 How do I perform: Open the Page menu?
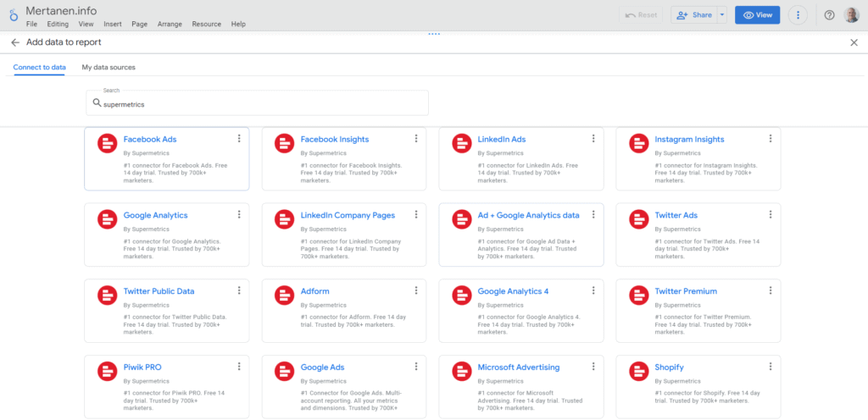pos(140,25)
